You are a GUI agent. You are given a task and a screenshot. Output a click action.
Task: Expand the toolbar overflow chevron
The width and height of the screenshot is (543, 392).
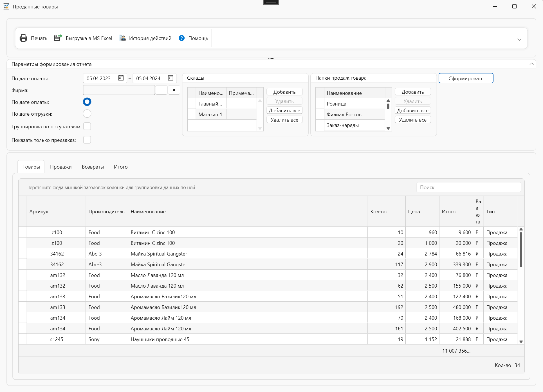click(519, 39)
